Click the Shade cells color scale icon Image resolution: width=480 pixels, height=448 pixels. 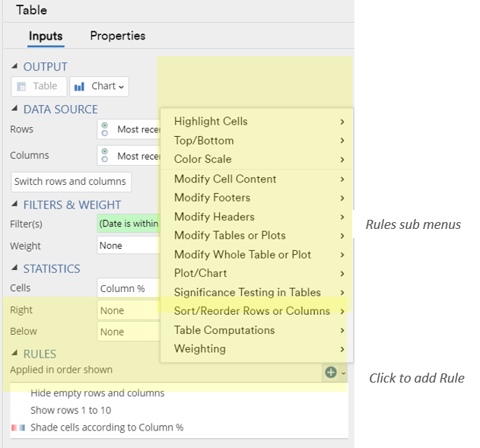[18, 428]
